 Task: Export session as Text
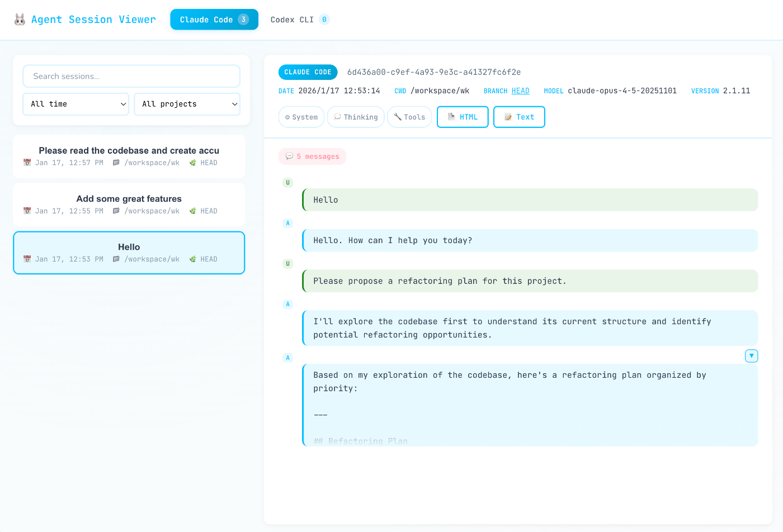coord(519,117)
